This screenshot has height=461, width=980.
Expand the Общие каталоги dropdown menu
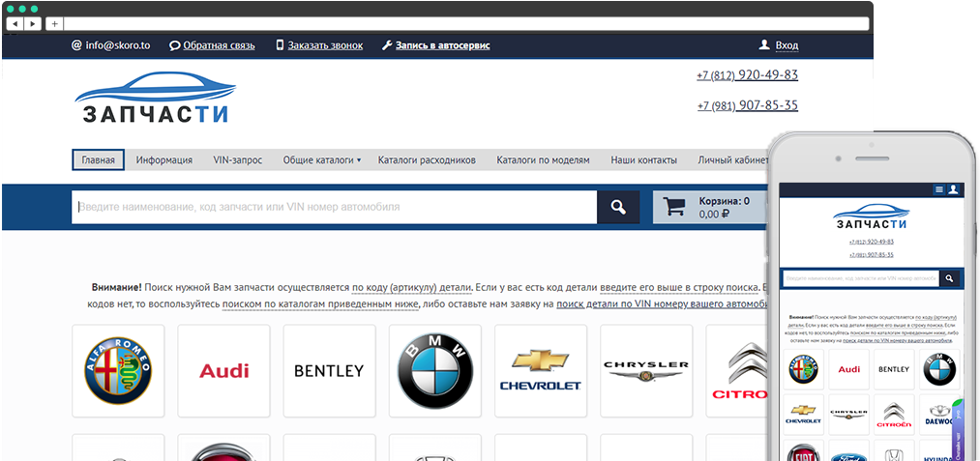[x=322, y=159]
